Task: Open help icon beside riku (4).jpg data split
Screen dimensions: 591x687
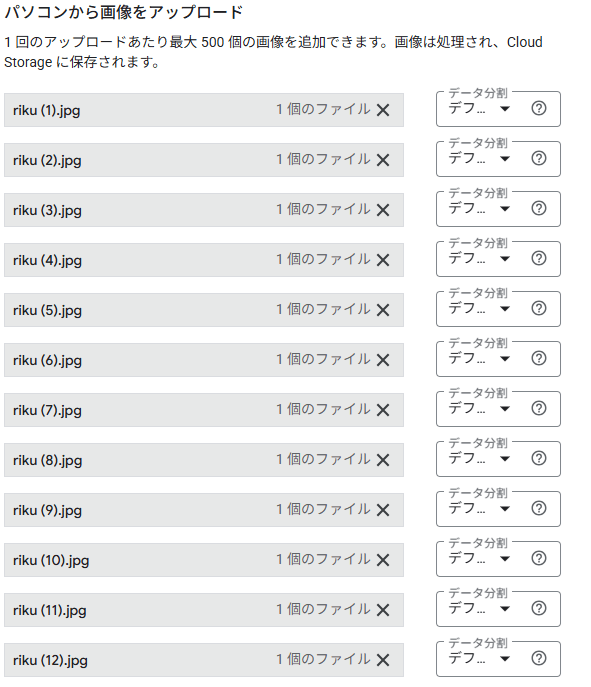Action: [538, 258]
